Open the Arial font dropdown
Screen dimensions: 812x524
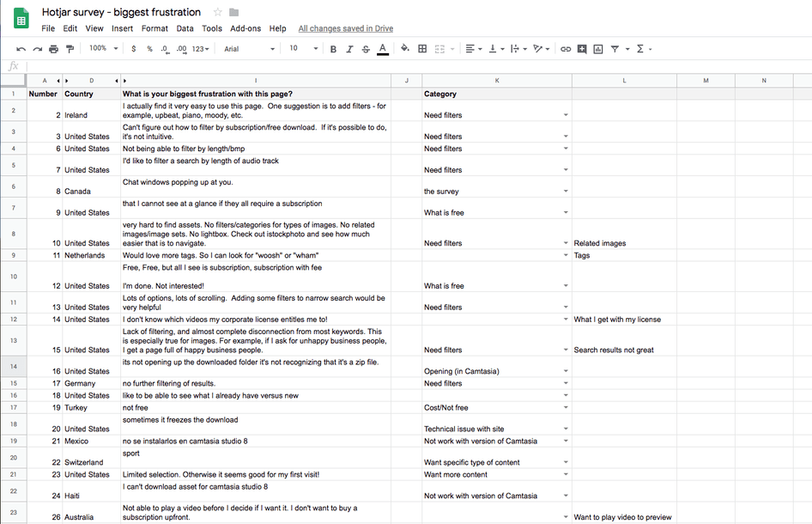coord(247,49)
